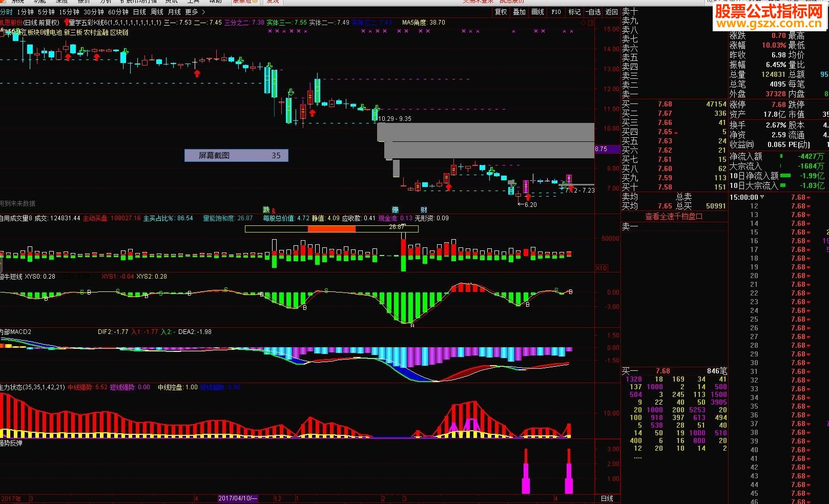The height and width of the screenshot is (504, 829).
Task: Open the 15:00:00 time dropdown arrow
Action: tap(762, 197)
